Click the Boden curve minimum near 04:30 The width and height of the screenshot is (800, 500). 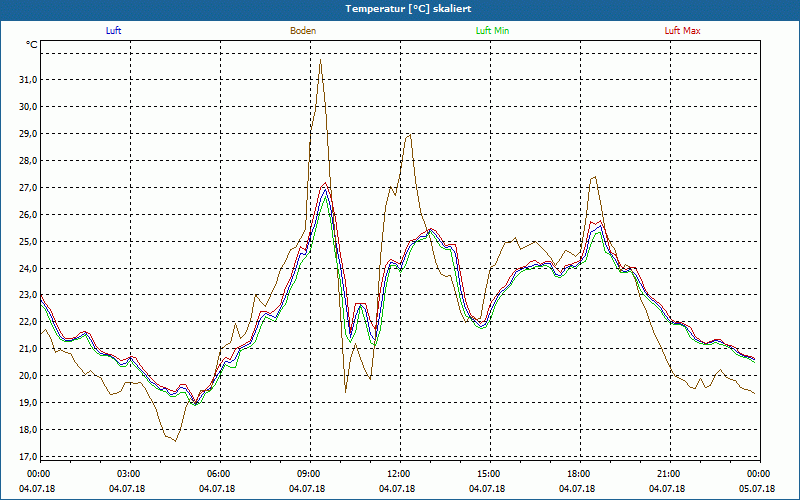176,441
